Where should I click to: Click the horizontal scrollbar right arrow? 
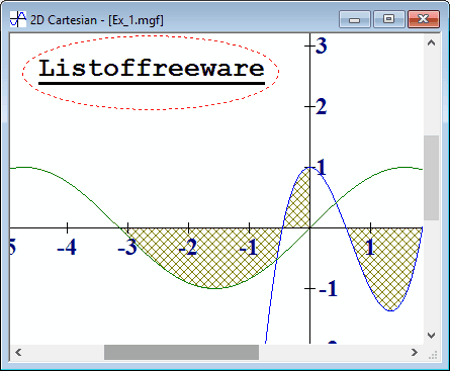(x=414, y=352)
